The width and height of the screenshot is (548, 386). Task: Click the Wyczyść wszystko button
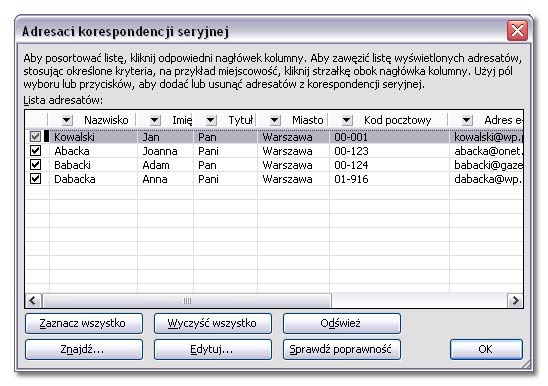tap(212, 323)
